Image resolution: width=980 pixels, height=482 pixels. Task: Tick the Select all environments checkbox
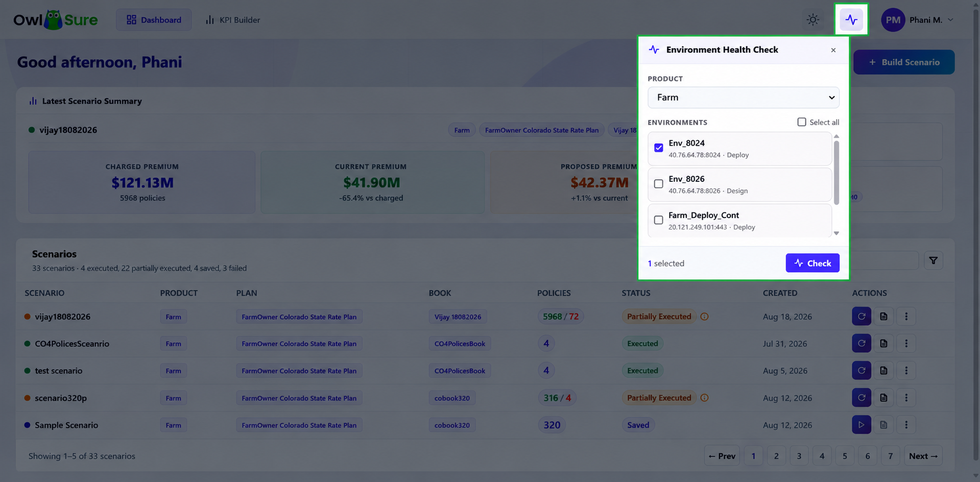pyautogui.click(x=801, y=122)
